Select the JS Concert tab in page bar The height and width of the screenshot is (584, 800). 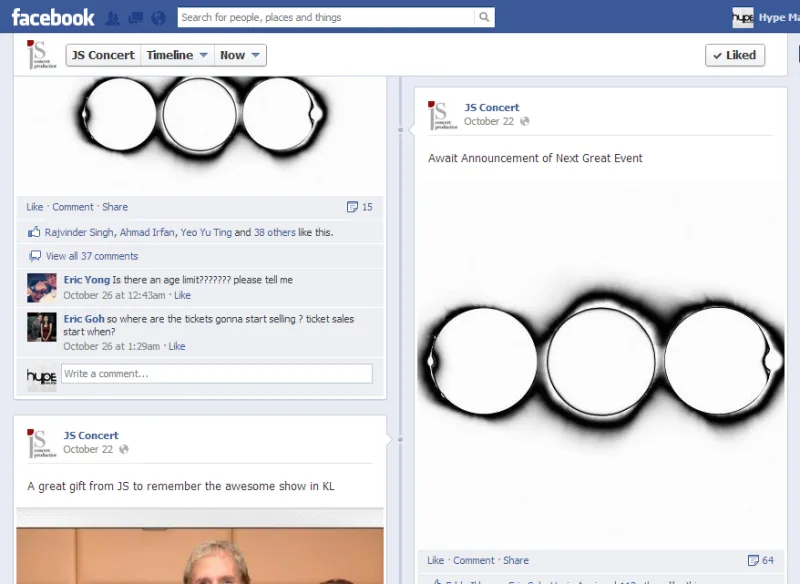[103, 55]
